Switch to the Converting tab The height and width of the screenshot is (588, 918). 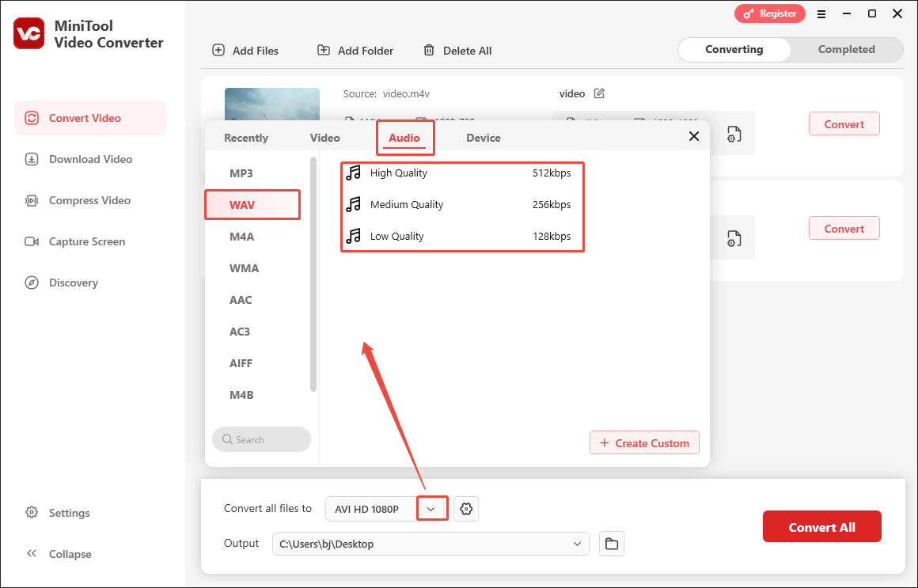pyautogui.click(x=734, y=50)
